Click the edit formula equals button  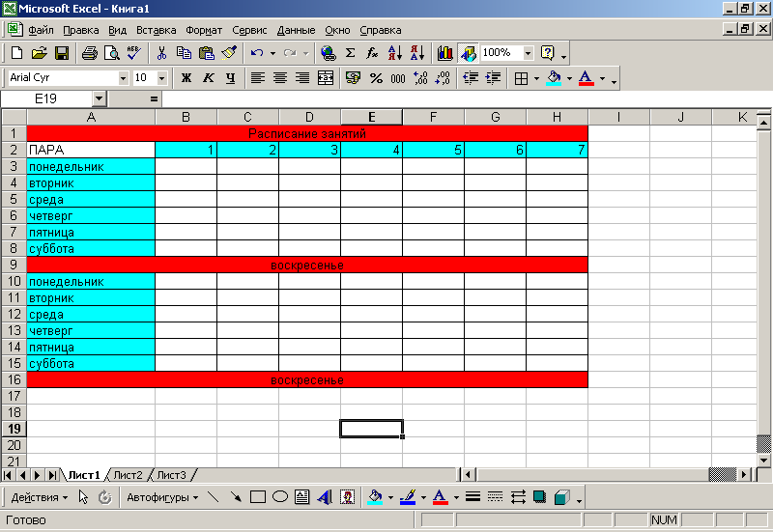(154, 99)
